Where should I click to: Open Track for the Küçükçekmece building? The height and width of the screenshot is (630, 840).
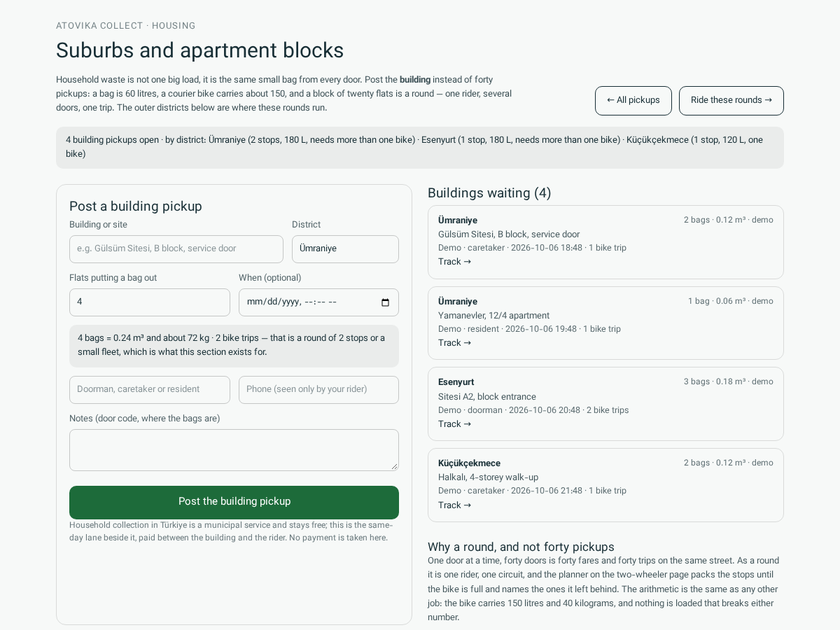(x=455, y=505)
